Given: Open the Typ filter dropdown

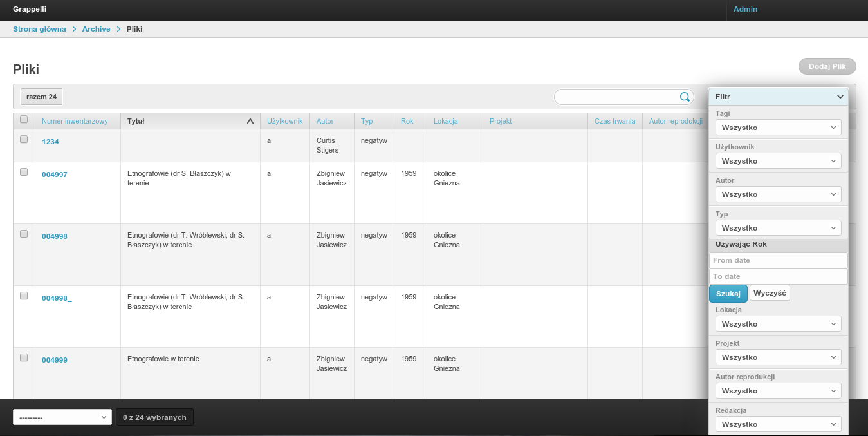Looking at the screenshot, I should (779, 228).
